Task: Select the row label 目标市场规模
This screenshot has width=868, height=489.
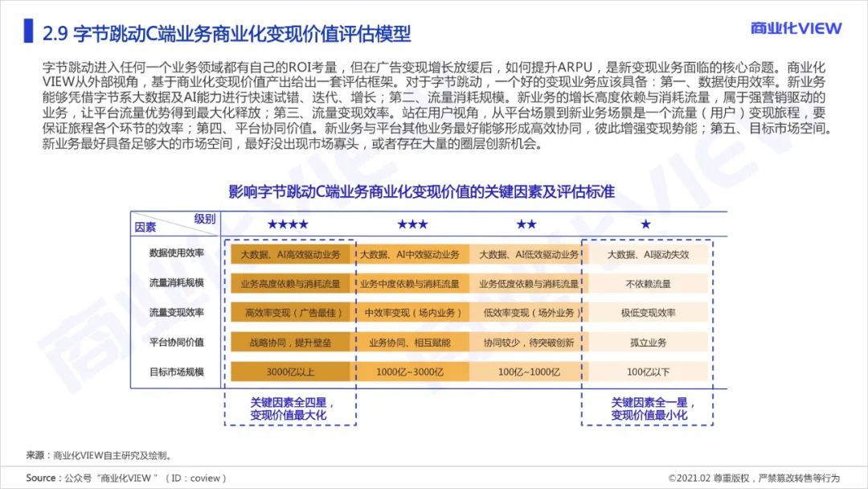Action: [x=177, y=372]
